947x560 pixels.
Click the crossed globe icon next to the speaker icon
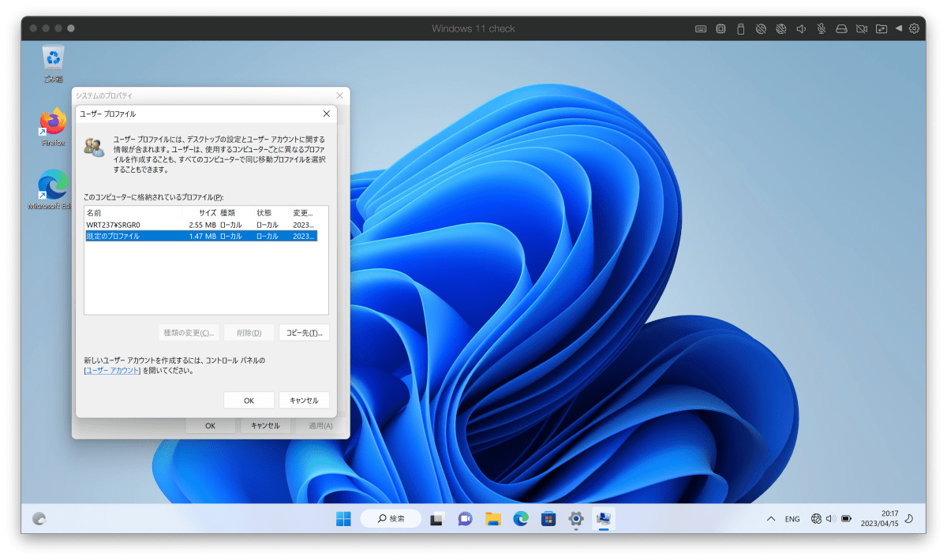tap(780, 28)
